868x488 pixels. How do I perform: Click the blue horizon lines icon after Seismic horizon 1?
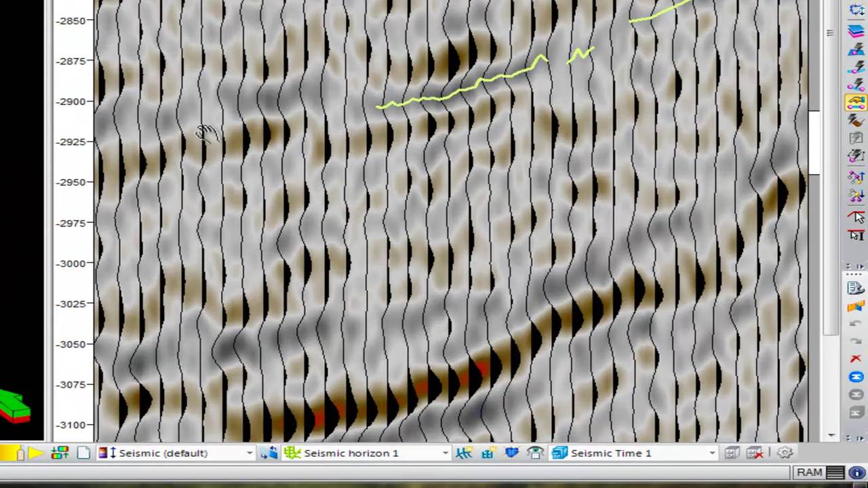(x=465, y=453)
